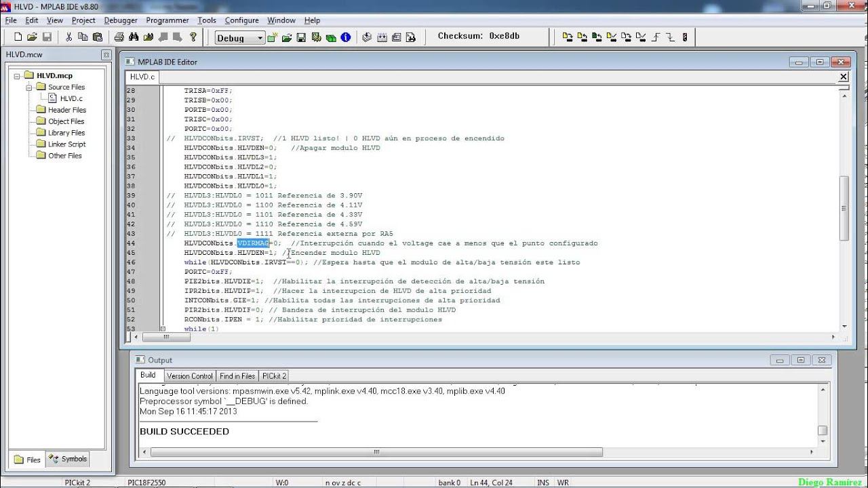The height and width of the screenshot is (488, 868).
Task: Click the Checksum 0xe8db display
Action: pyautogui.click(x=479, y=36)
